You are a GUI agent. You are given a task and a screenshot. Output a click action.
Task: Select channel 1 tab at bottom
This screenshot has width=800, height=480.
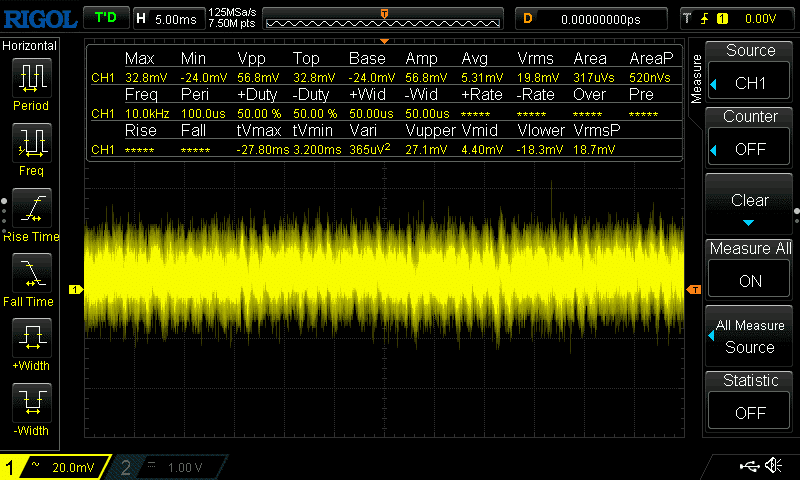[x=55, y=467]
